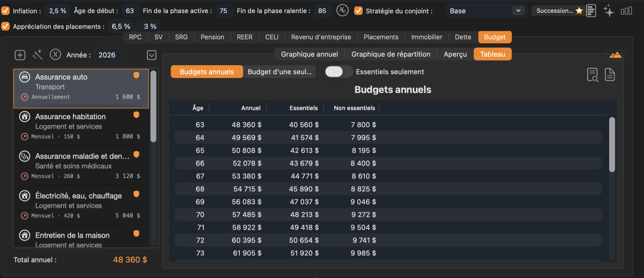This screenshot has height=278, width=644.
Task: Click inflation arrow icon beside Mensuel 420 $
Action: tap(25, 215)
